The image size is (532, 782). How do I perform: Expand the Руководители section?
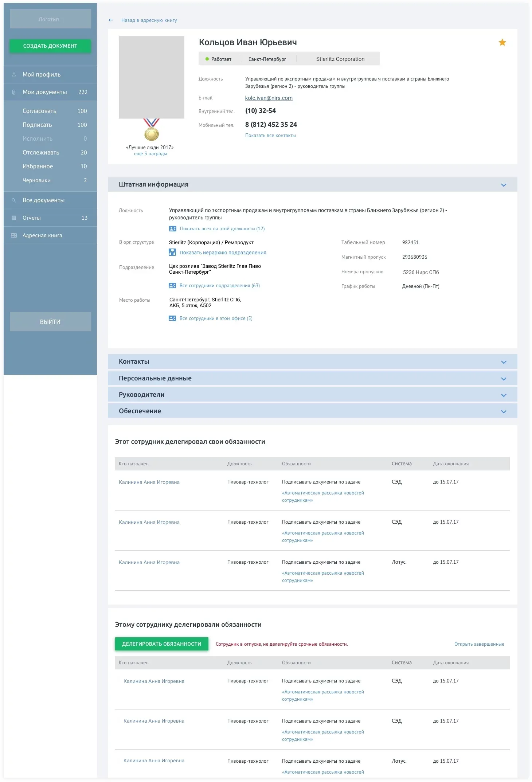click(312, 395)
